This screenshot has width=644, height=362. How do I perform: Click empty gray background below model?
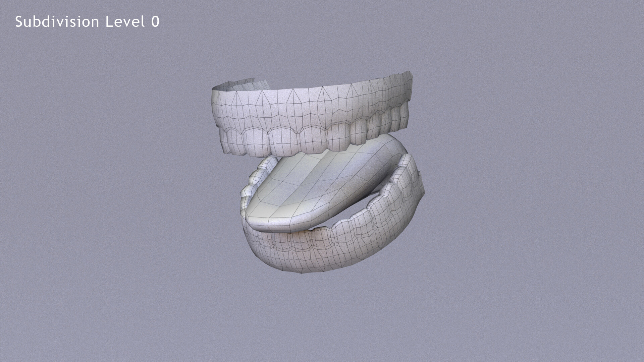[322, 318]
